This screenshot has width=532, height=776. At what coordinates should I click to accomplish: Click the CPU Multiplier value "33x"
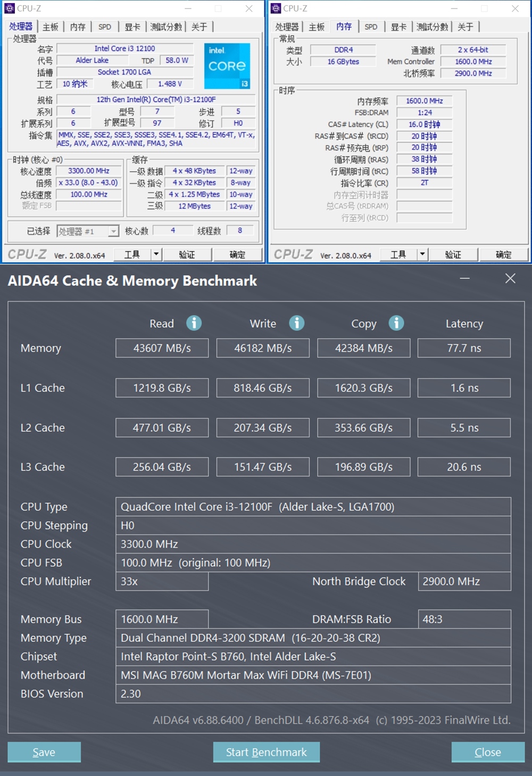(162, 581)
